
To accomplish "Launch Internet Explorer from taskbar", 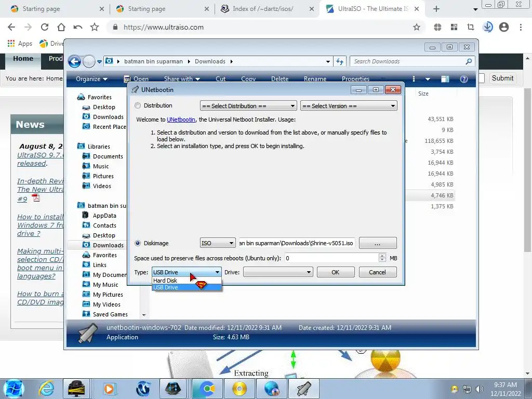I will tap(46, 389).
